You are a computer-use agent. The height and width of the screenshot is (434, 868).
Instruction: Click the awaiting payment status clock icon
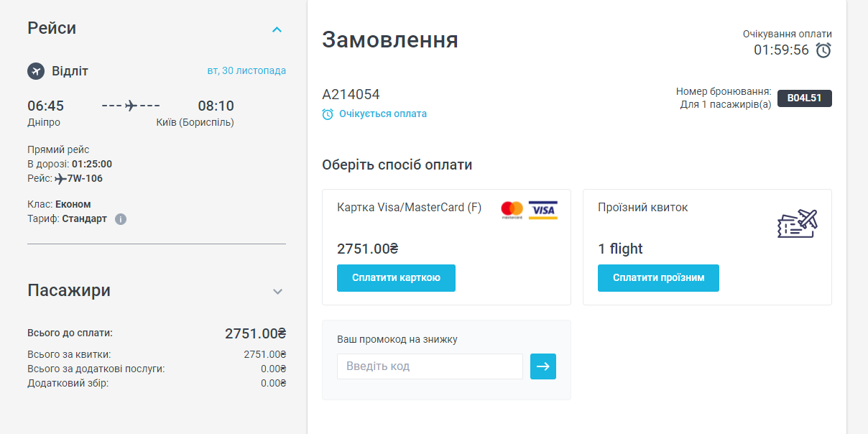click(x=328, y=114)
